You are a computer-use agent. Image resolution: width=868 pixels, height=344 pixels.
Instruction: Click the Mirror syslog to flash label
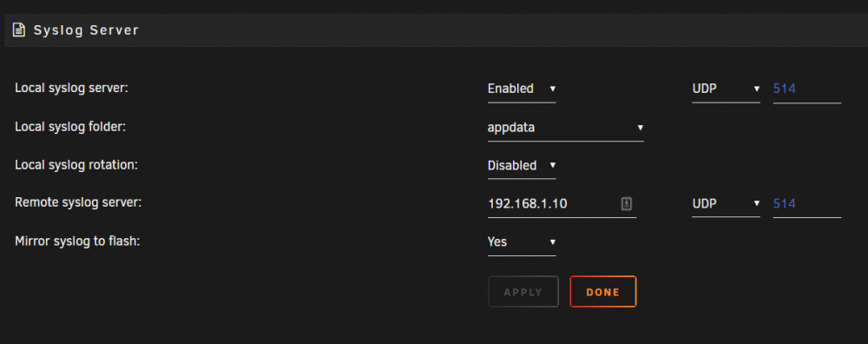click(77, 241)
